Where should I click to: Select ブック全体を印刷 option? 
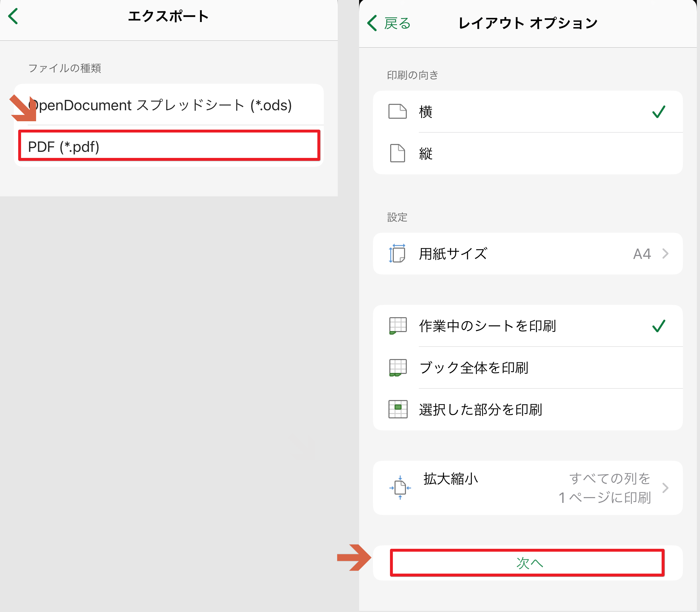528,368
